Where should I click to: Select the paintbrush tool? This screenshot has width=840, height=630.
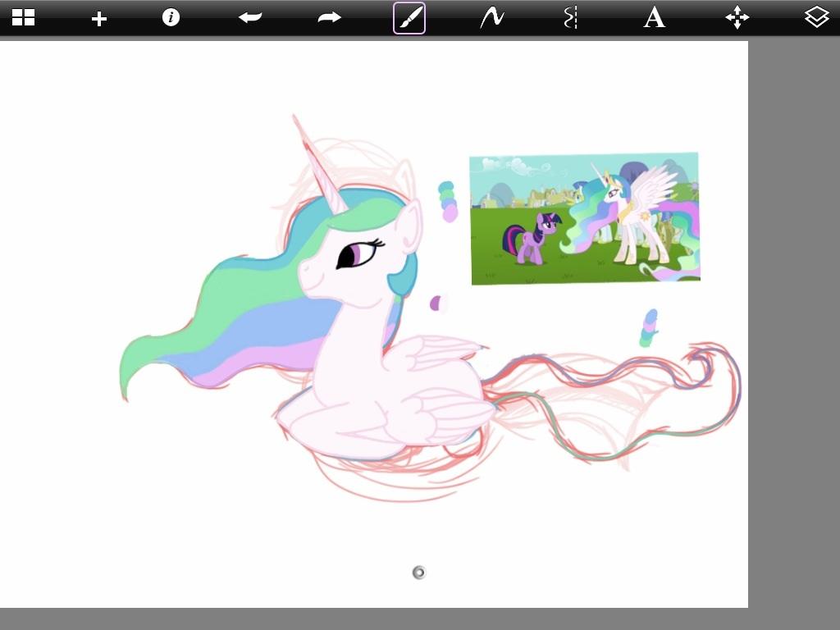point(409,18)
